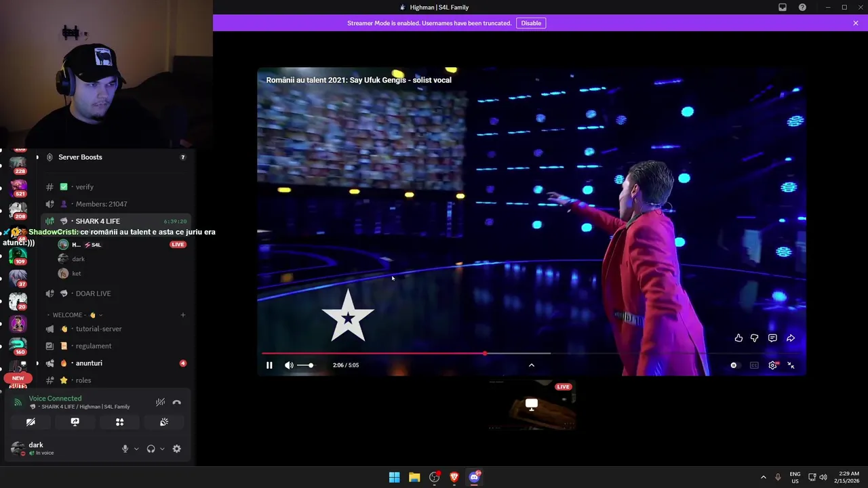The width and height of the screenshot is (868, 488).
Task: Turn on camera in voice panel
Action: pos(31,422)
